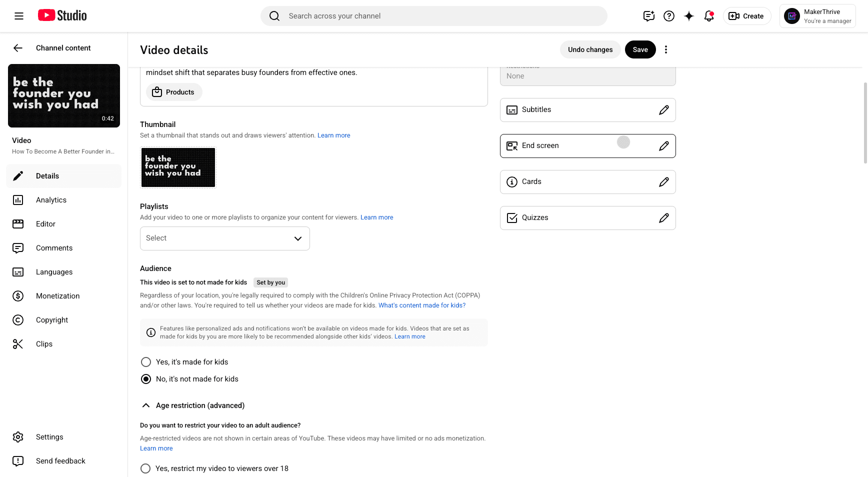Click the sparkle Ask Studio icon
This screenshot has height=477, width=868.
click(x=689, y=16)
